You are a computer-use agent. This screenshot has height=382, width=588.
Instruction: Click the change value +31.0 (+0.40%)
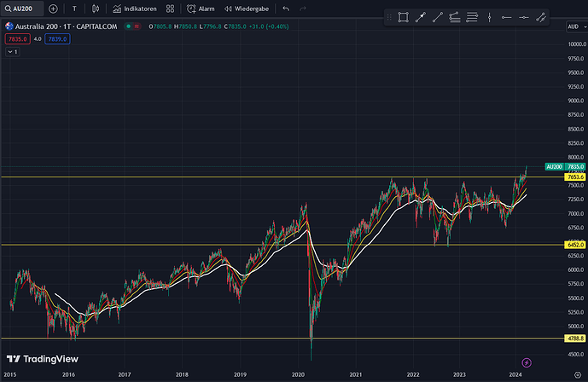[269, 26]
